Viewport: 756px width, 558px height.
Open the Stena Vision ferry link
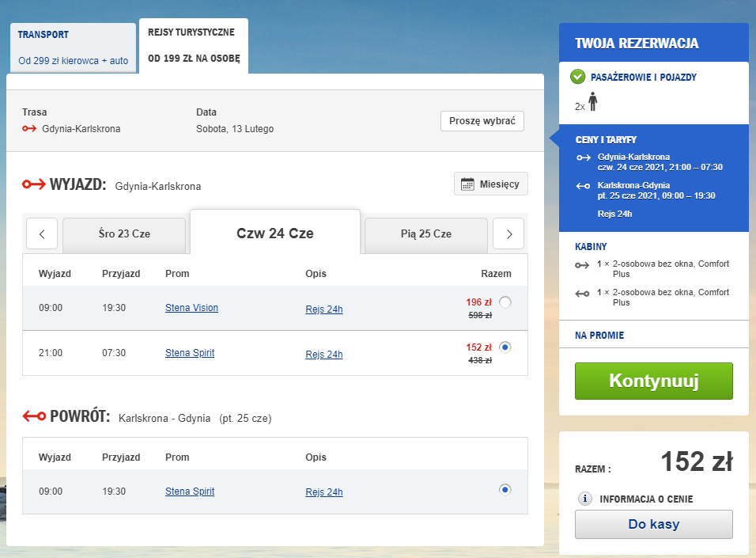191,308
